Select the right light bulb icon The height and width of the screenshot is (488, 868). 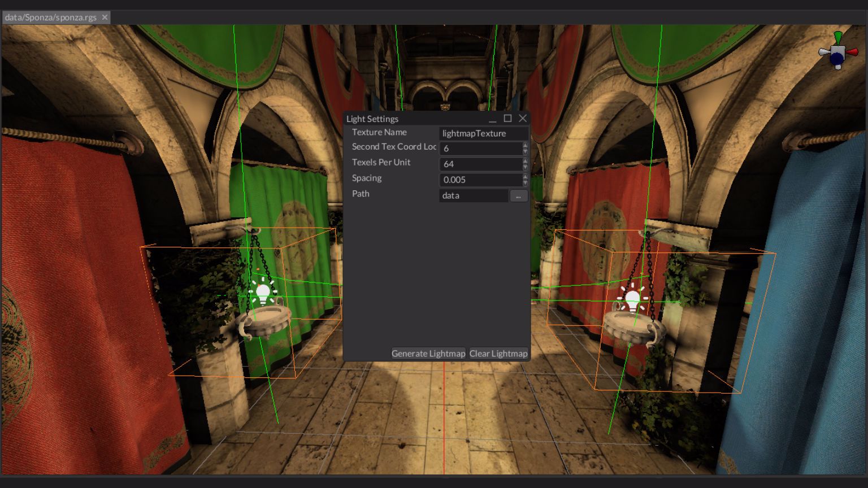pyautogui.click(x=632, y=299)
